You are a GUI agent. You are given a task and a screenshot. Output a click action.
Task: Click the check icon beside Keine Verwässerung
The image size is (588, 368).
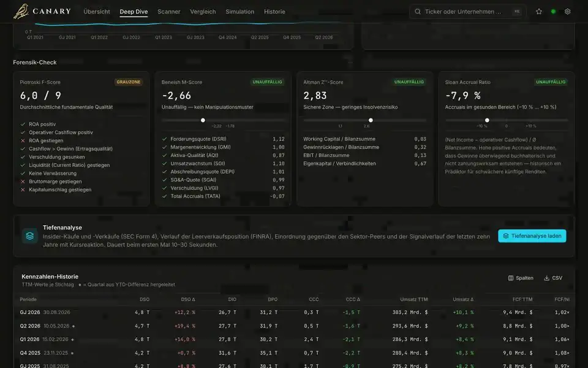(x=23, y=173)
